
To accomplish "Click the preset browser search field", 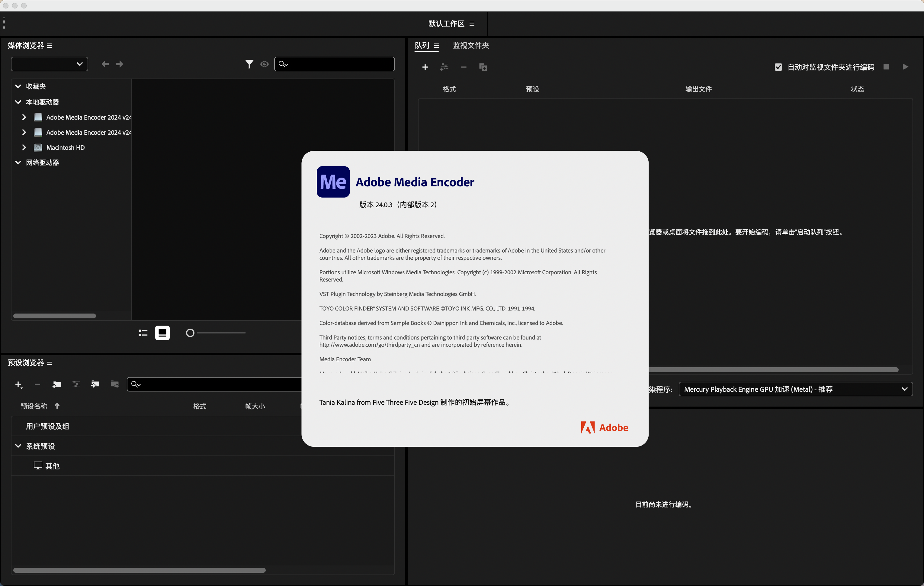I will pyautogui.click(x=214, y=384).
